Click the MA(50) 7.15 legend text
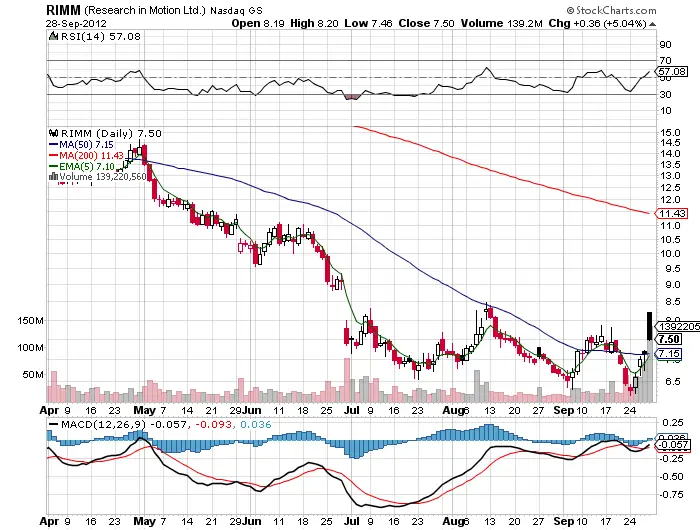This screenshot has height=530, width=700. tap(87, 145)
